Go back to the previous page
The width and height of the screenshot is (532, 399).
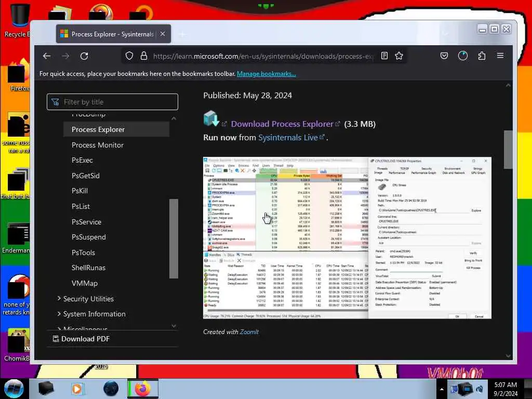click(47, 56)
